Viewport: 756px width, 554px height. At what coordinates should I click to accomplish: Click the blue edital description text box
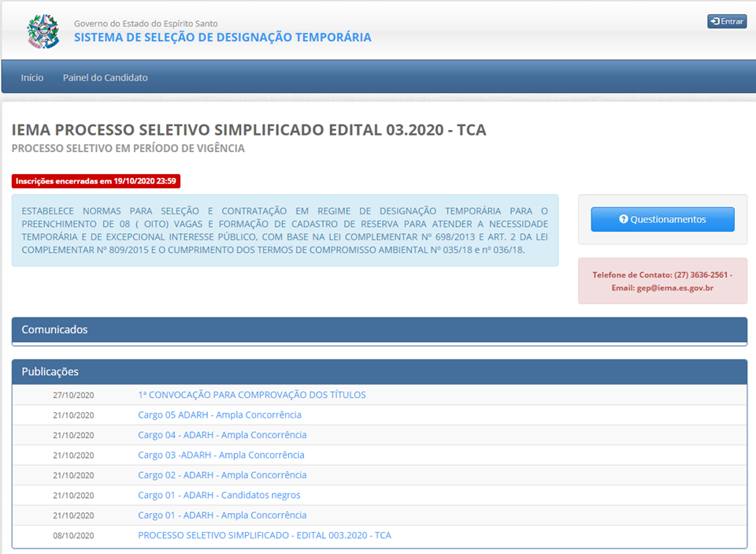click(284, 230)
